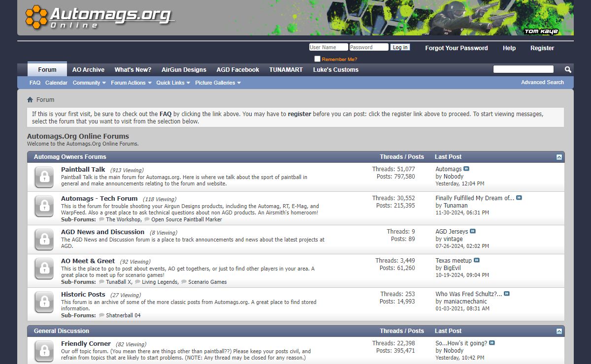The height and width of the screenshot is (364, 591).
Task: Click the search text box
Action: pyautogui.click(x=524, y=69)
